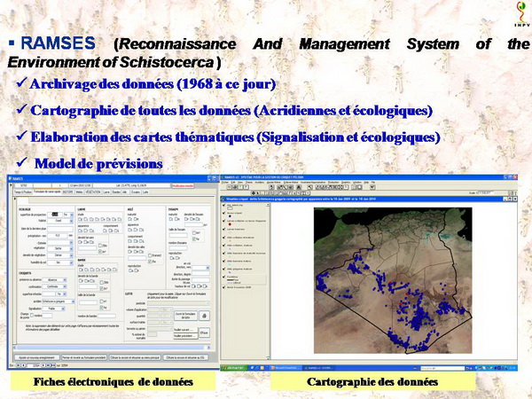Open Signalisation dropdown showing Fiable
The width and height of the screenshot is (532, 399).
(x=63, y=309)
